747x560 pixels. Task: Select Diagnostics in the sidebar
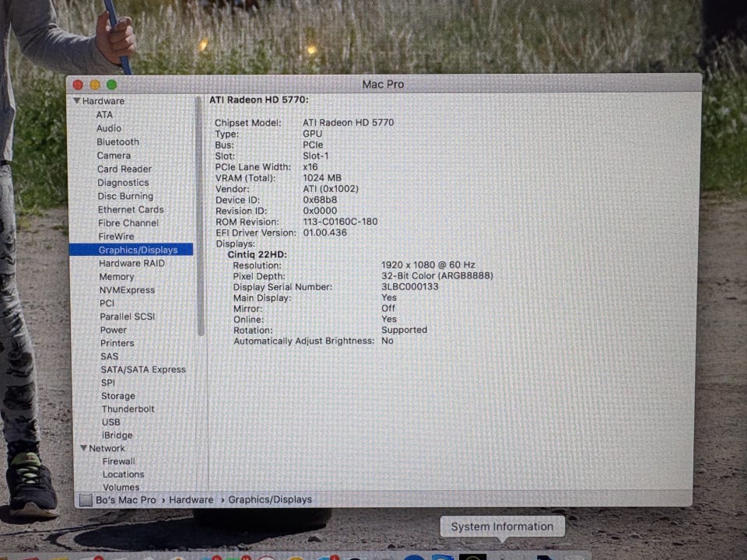[x=123, y=182]
